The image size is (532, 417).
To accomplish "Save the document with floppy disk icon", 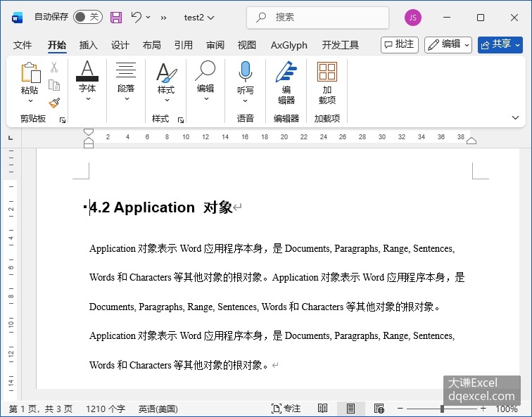I will tap(116, 18).
